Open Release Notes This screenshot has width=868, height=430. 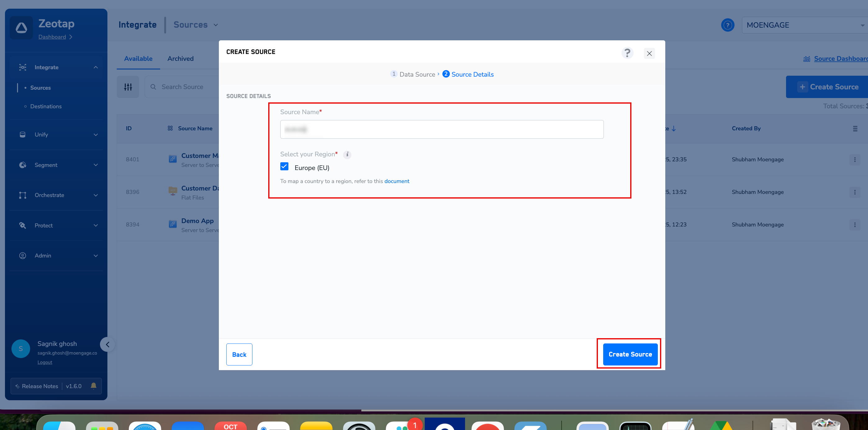point(40,386)
